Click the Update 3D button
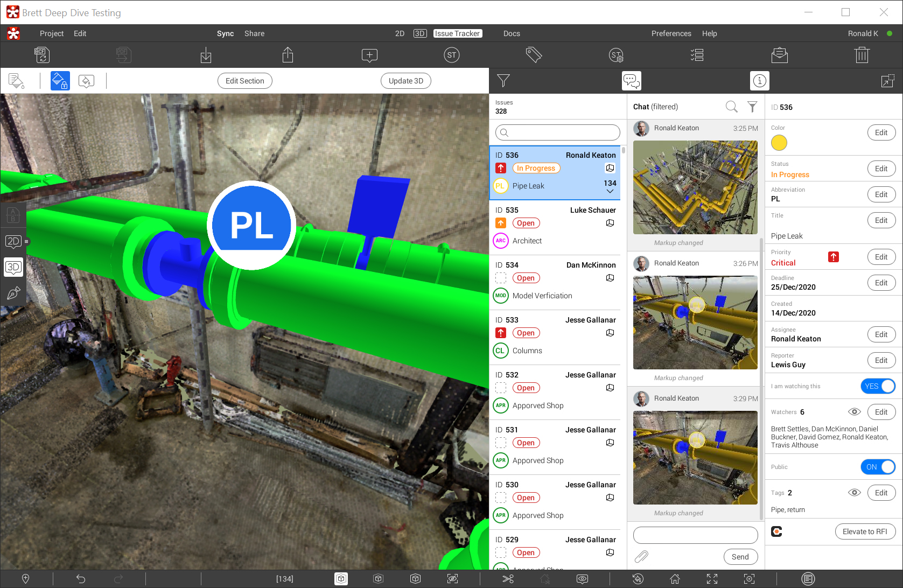 [406, 81]
